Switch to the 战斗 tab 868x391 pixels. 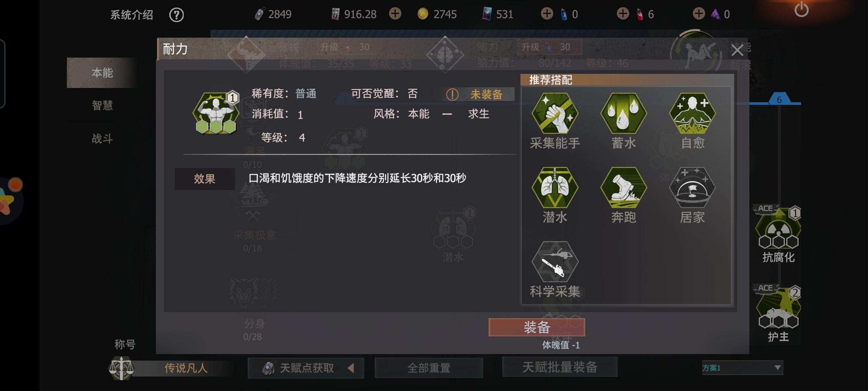[x=102, y=138]
